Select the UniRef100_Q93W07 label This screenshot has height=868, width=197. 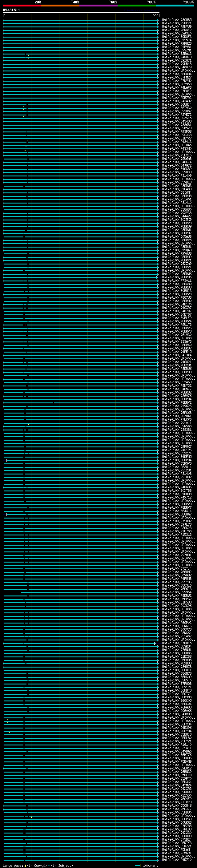click(177, 111)
